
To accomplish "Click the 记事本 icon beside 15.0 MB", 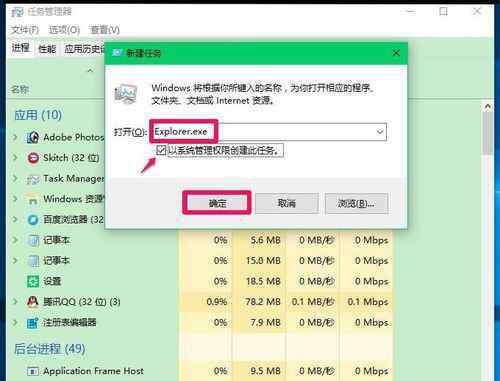I will (33, 261).
